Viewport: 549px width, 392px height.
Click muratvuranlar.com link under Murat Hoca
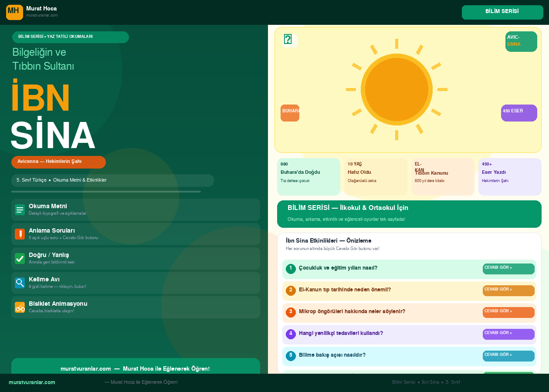tap(42, 15)
